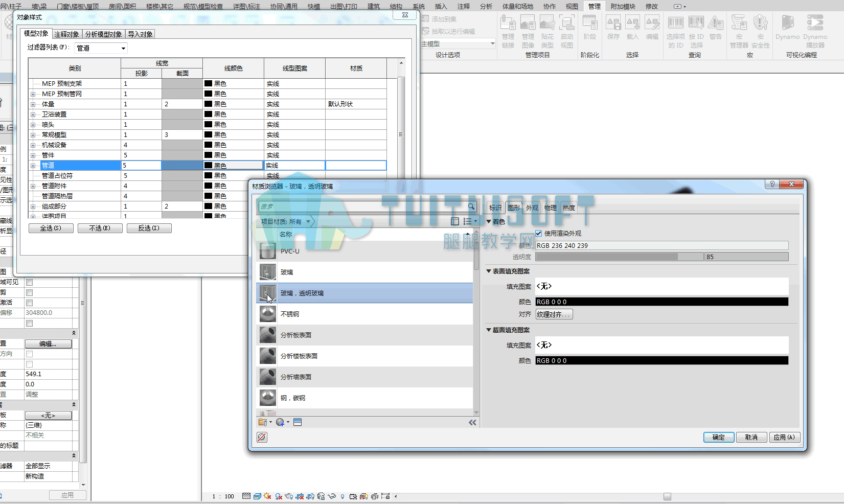Click 取消 in Material Browser

click(x=751, y=437)
